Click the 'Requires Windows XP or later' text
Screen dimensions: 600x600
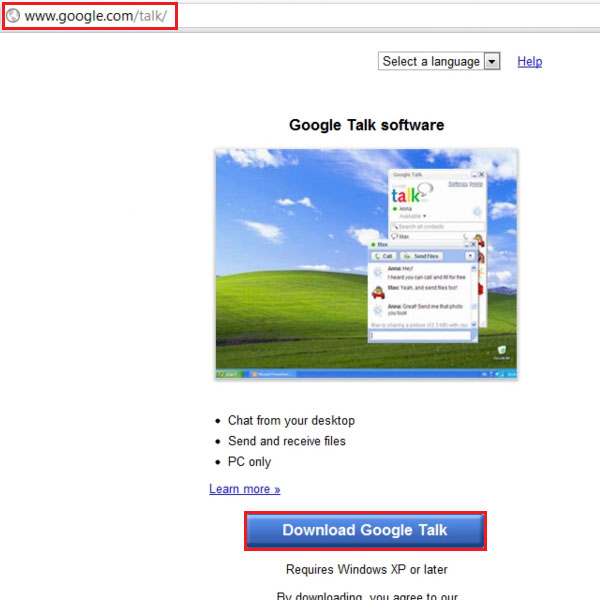click(x=366, y=569)
